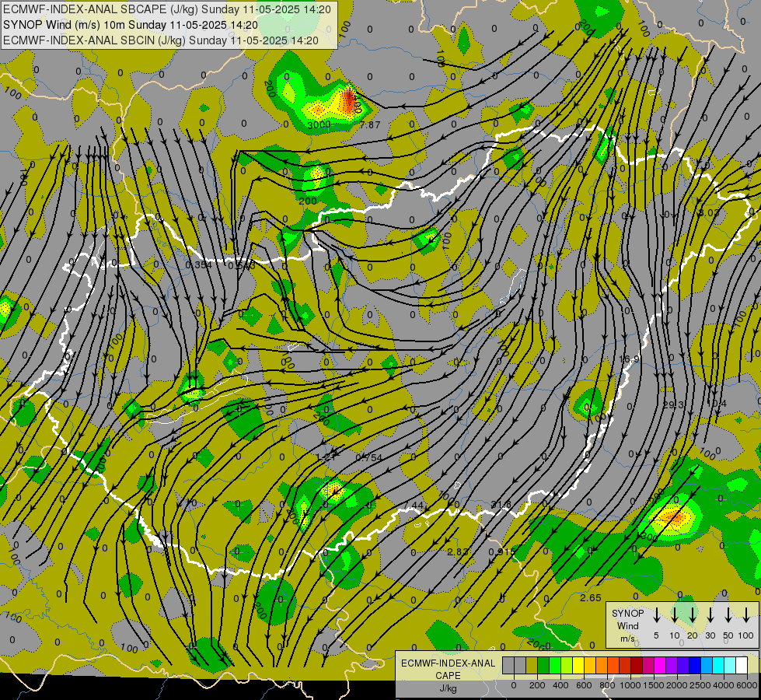Click the wind arrow above 50 m/s
This screenshot has height=700, width=761.
[x=728, y=615]
